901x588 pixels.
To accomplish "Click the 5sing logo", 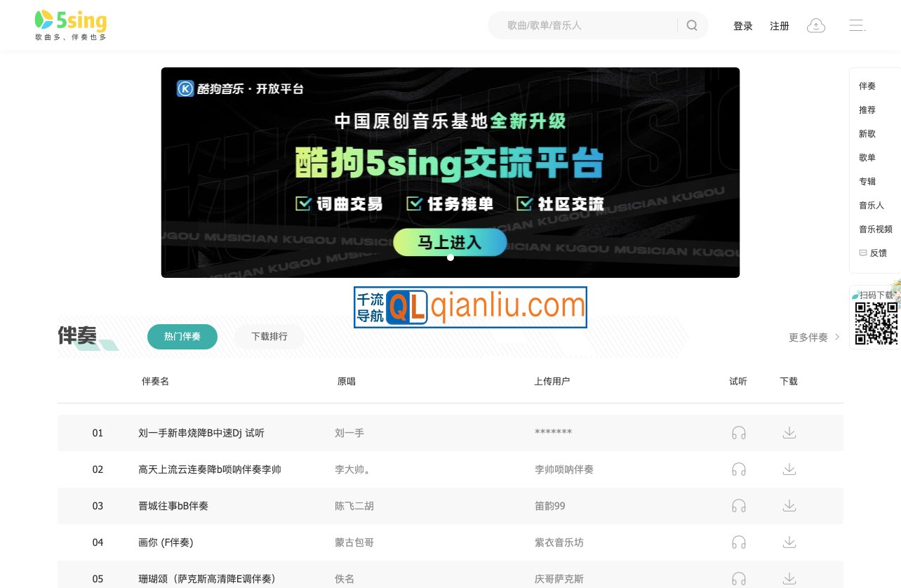I will click(69, 25).
